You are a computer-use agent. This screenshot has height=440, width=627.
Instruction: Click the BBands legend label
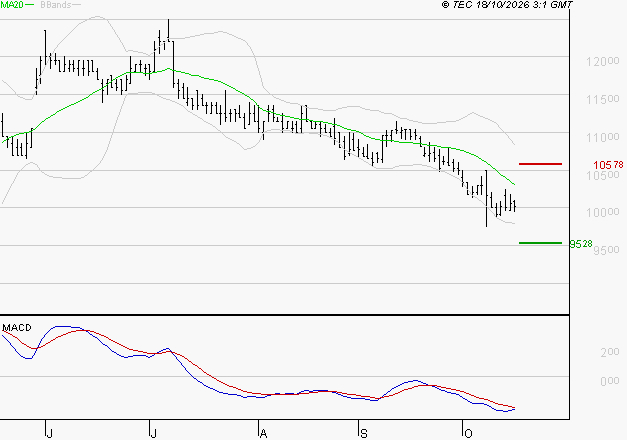56,4
